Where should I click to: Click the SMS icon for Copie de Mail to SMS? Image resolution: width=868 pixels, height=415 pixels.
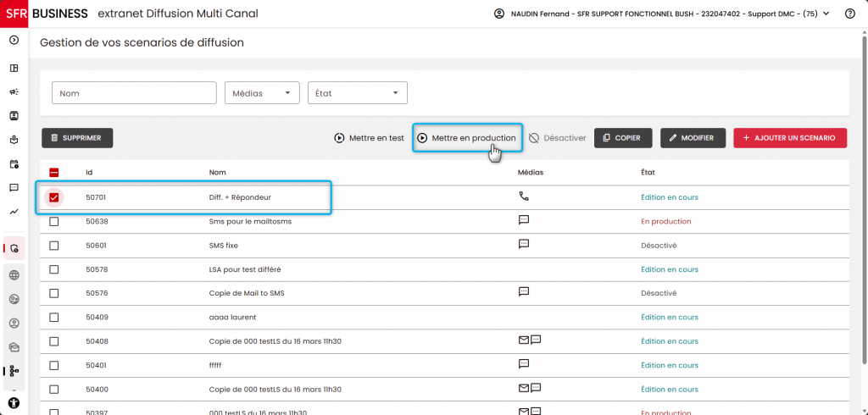pyautogui.click(x=524, y=291)
